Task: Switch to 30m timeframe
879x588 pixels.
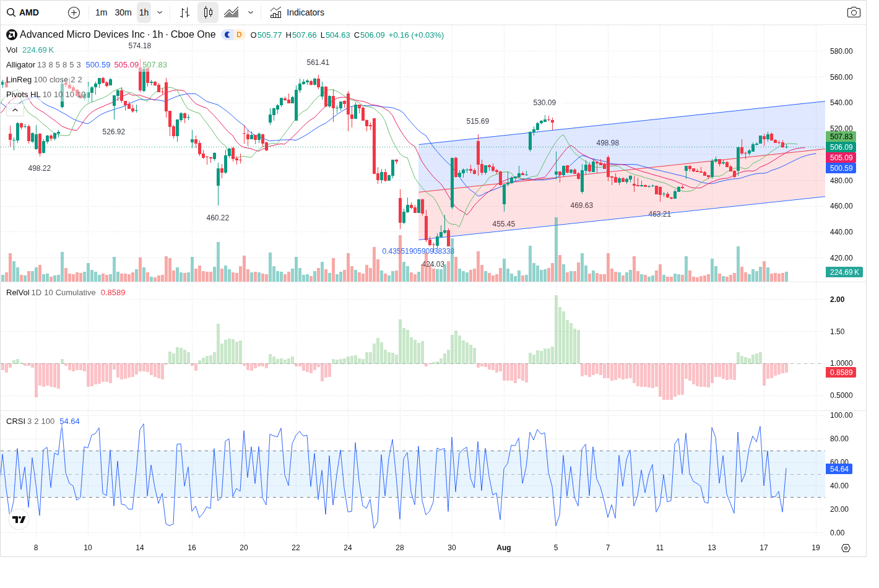Action: [x=123, y=12]
